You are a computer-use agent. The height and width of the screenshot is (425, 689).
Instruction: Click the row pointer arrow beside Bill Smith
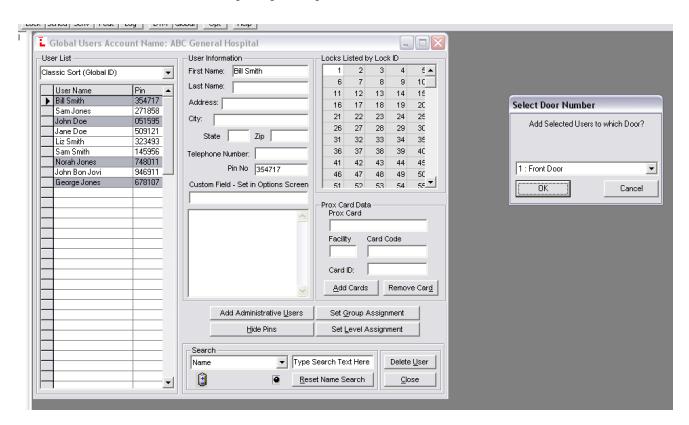[x=47, y=101]
